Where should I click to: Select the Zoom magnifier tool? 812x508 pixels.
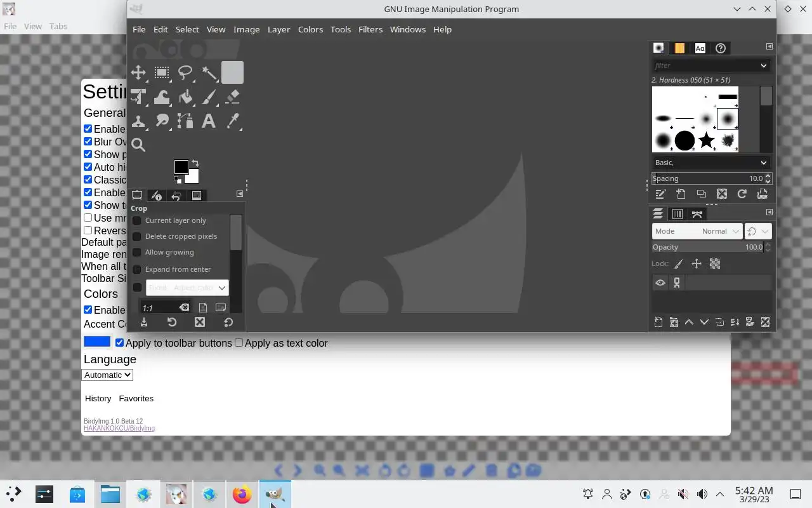click(x=138, y=145)
